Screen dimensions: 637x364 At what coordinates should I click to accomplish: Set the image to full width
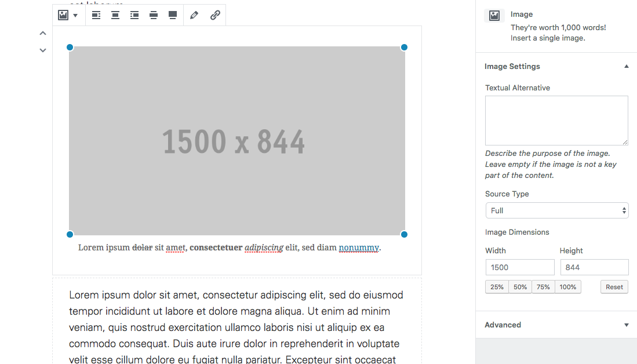pos(172,15)
